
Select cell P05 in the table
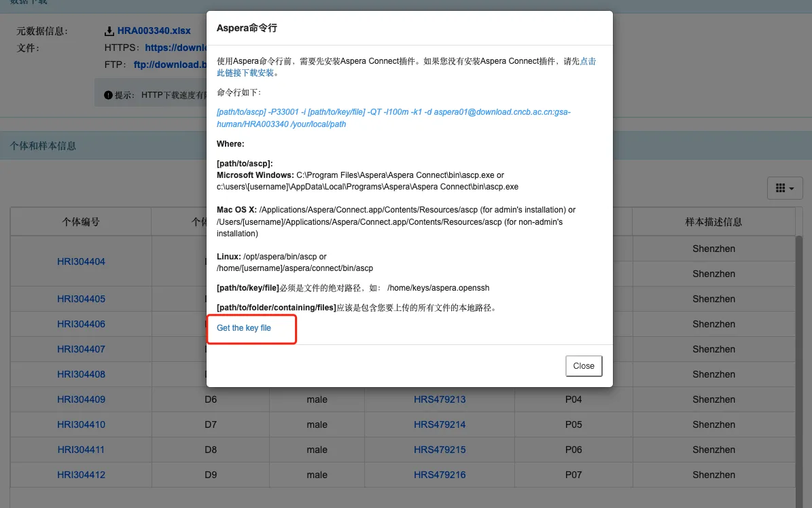point(573,424)
